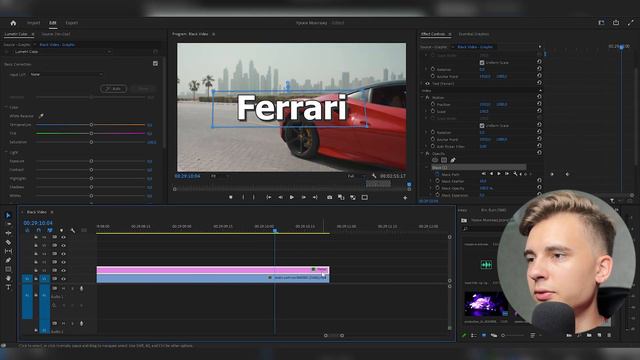Select the Slip tool

(x=8, y=251)
